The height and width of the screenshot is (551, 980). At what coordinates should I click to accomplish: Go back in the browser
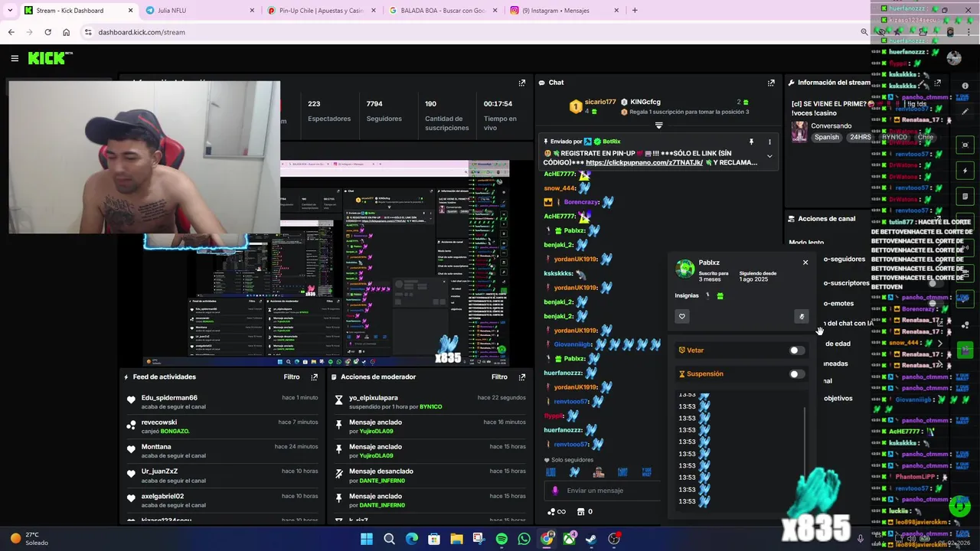[11, 32]
